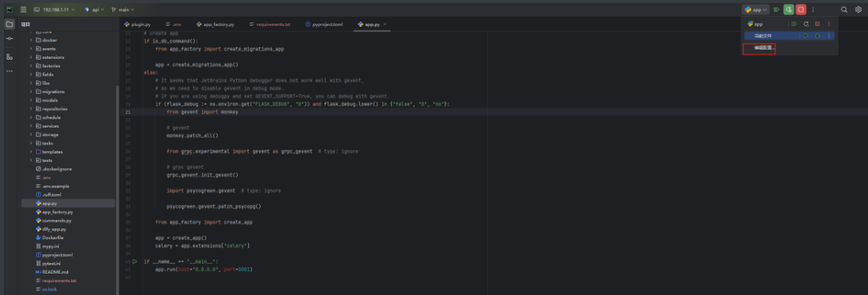This screenshot has height=295, width=868.
Task: Open the 192.168.1.11 remote host dropdown
Action: click(x=55, y=9)
